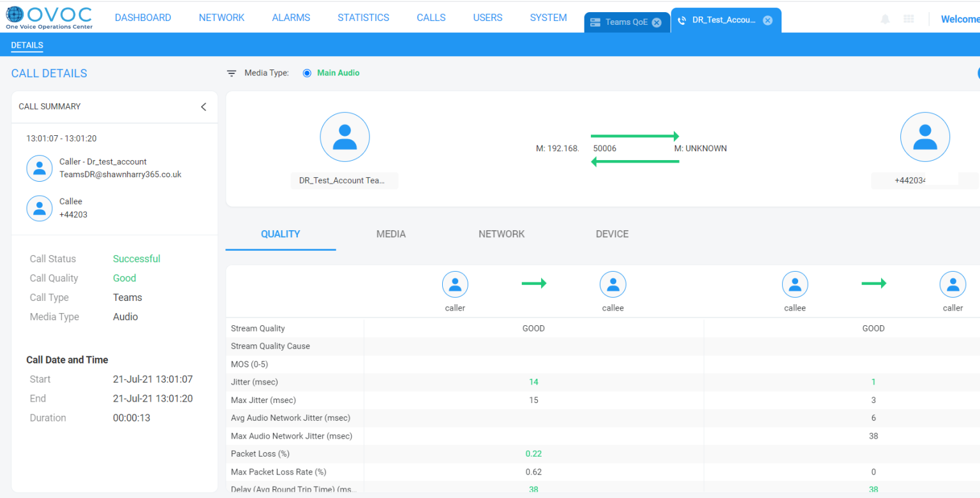Switch to the MEDIA tab

coord(390,234)
